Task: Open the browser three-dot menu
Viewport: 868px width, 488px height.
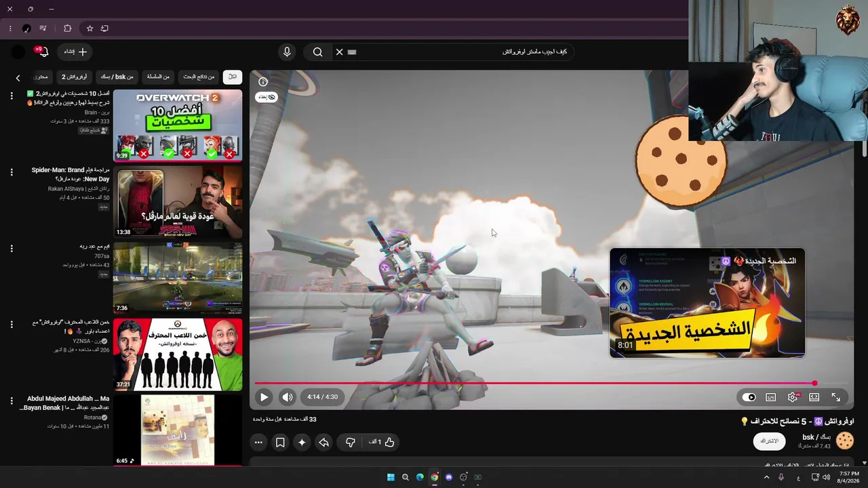Action: pyautogui.click(x=10, y=28)
